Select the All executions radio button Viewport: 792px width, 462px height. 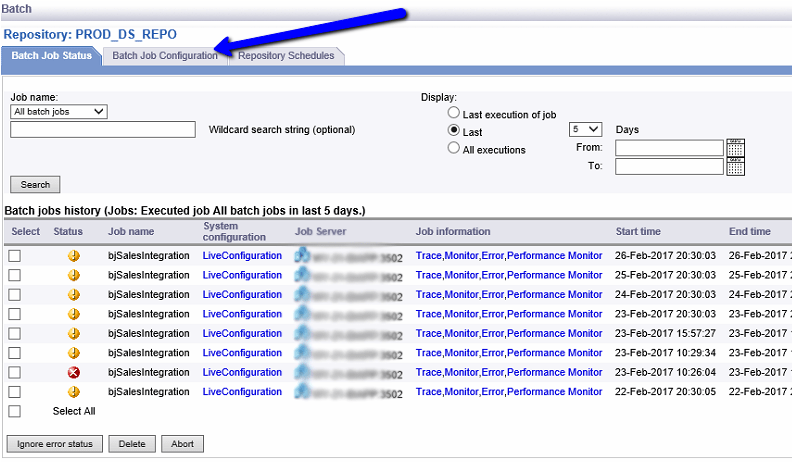point(454,149)
